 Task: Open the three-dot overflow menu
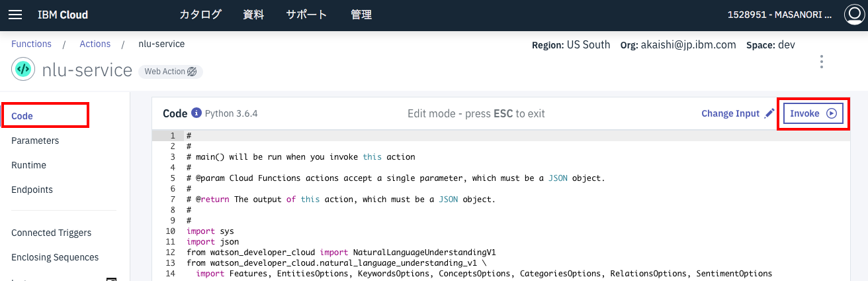click(x=822, y=62)
